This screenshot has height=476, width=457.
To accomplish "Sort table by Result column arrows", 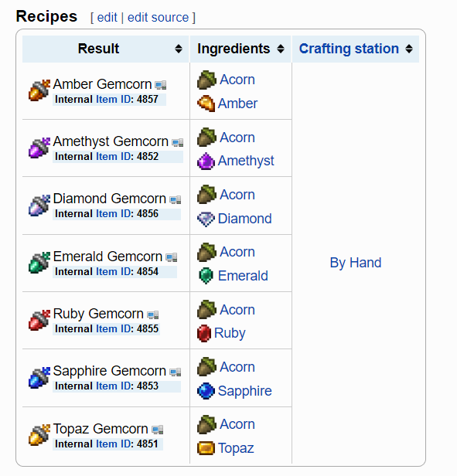I will [x=179, y=49].
